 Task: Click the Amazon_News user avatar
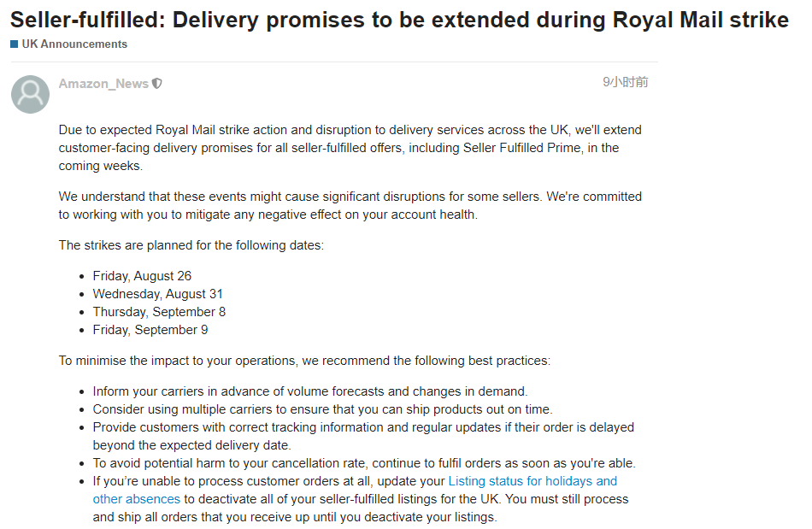tap(30, 94)
